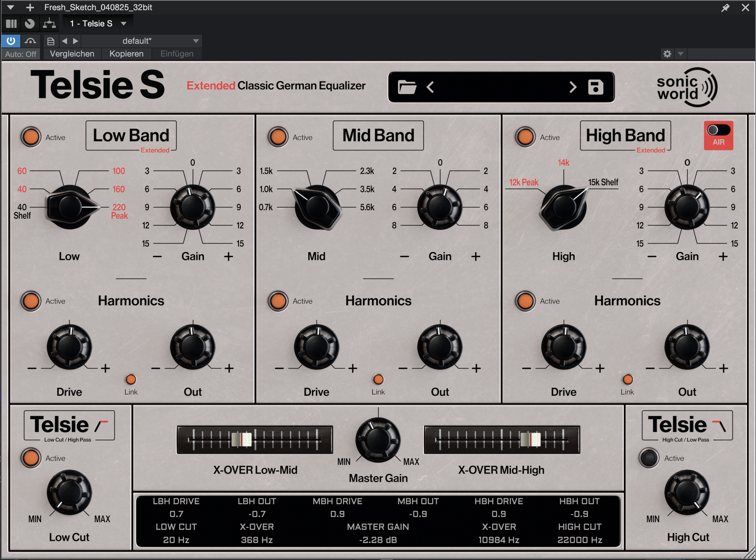756x560 pixels.
Task: Open the Auto: Off automation menu
Action: pos(21,54)
